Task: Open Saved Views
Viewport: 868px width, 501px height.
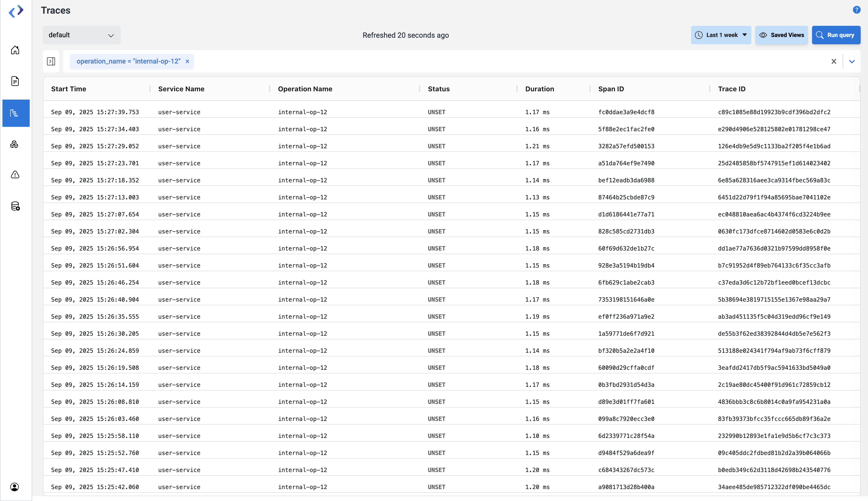Action: point(781,35)
